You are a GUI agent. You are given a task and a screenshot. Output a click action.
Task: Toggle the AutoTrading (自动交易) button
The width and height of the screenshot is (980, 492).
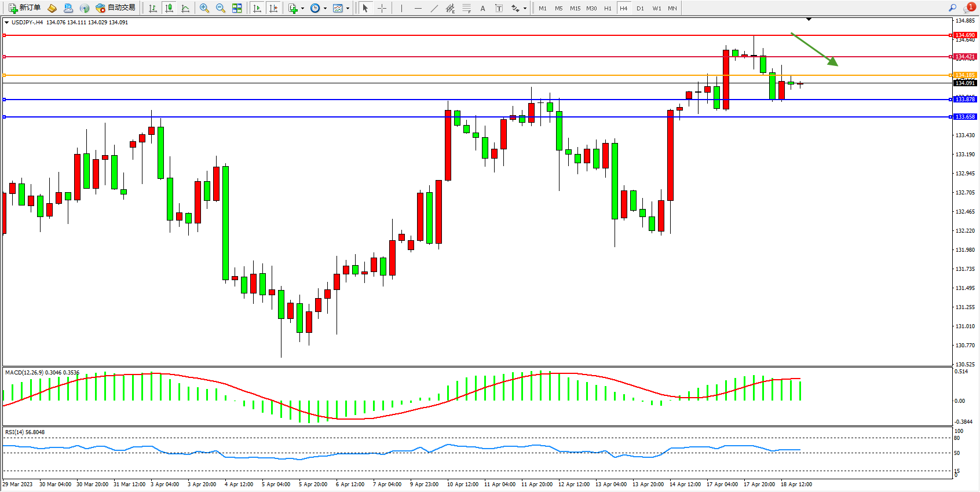[116, 8]
